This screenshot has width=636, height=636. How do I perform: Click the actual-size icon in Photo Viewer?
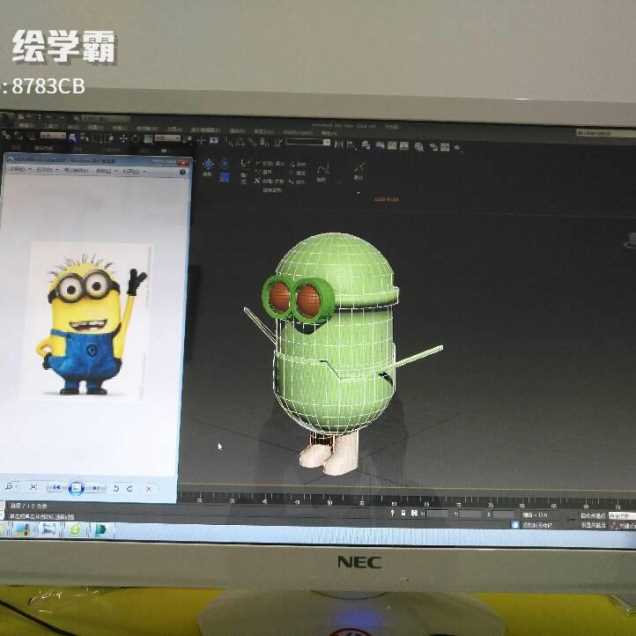tap(34, 487)
